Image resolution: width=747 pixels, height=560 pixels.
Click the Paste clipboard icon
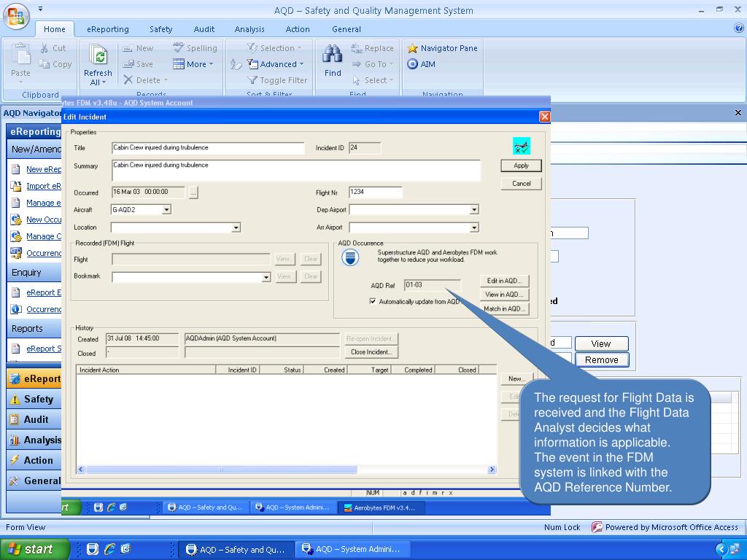[20, 54]
